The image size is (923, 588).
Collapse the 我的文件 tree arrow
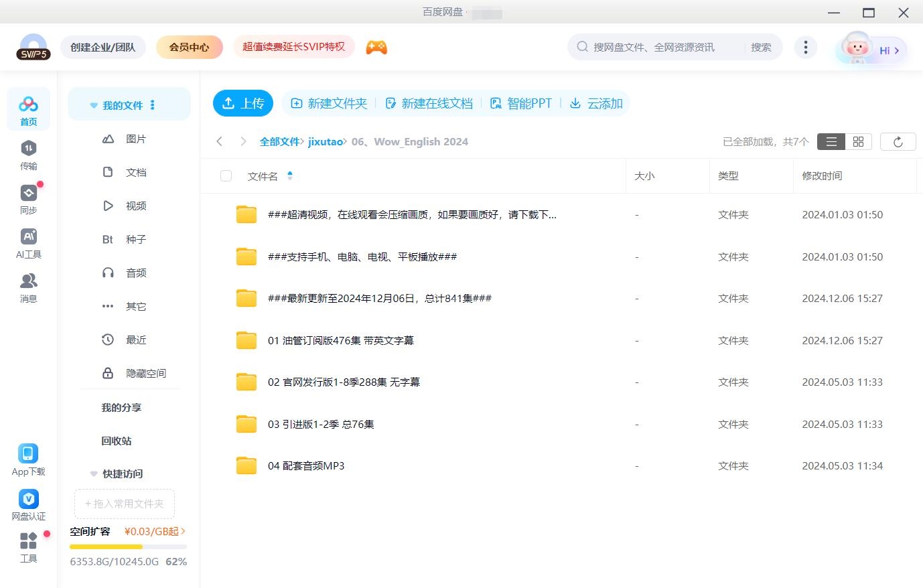94,106
